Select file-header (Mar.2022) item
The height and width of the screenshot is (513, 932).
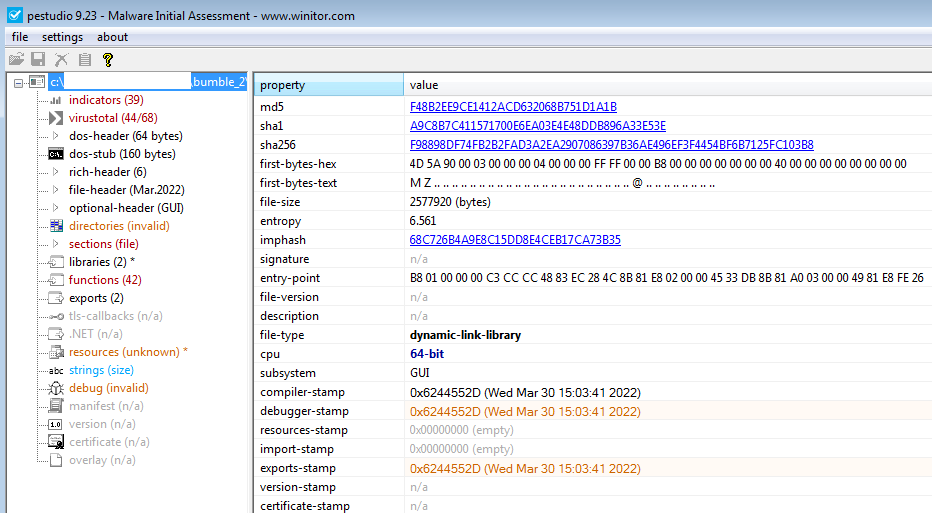pos(127,190)
